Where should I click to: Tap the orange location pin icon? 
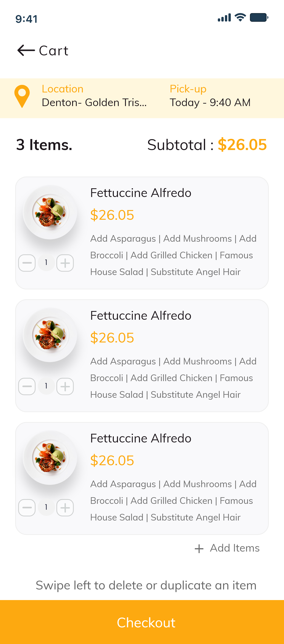[22, 96]
